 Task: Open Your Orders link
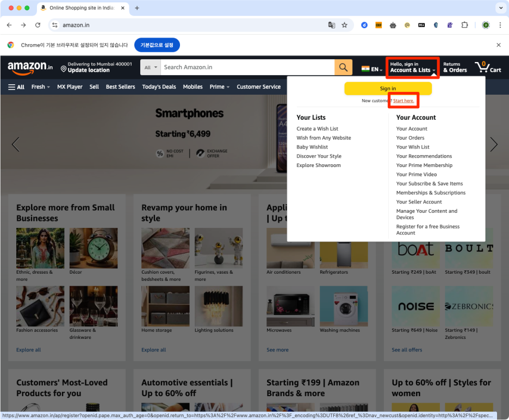coord(410,138)
